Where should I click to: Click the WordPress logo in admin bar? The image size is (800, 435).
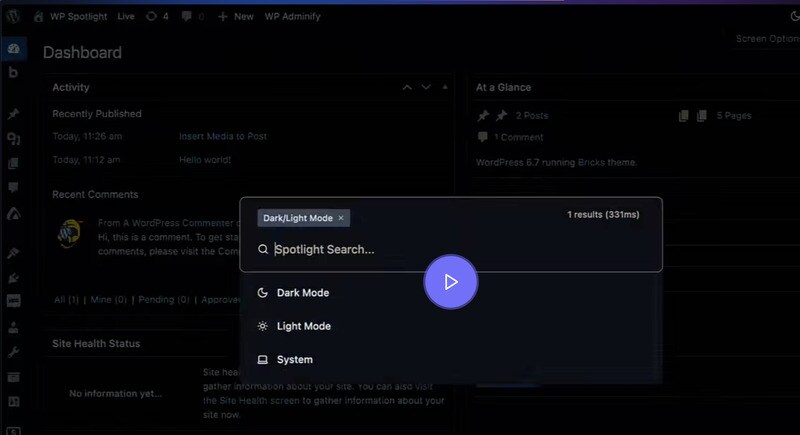tap(13, 17)
